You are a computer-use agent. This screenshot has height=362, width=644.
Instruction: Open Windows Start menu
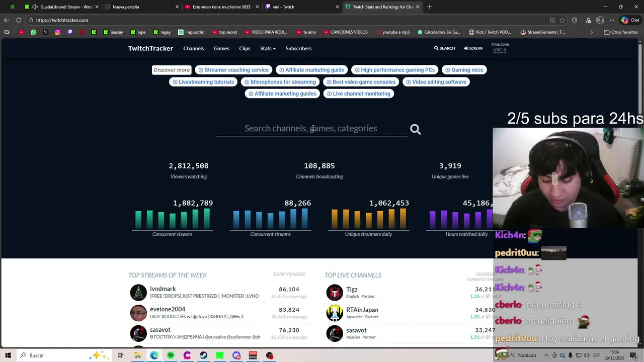click(8, 355)
